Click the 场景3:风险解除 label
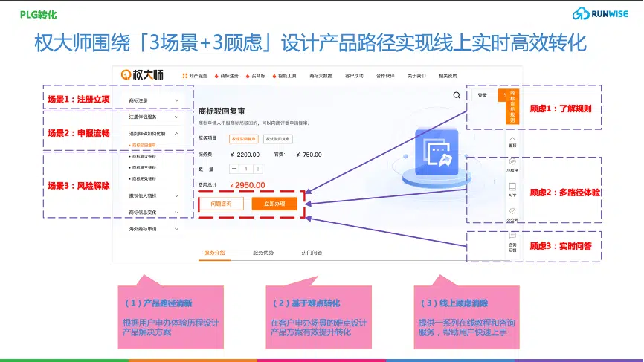Image resolution: width=644 pixels, height=362 pixels. coord(78,186)
